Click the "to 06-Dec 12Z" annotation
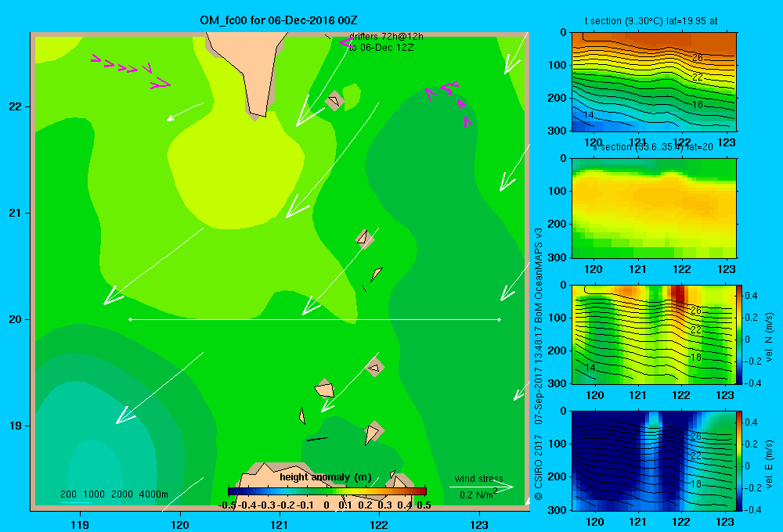This screenshot has width=783, height=532. [x=381, y=48]
